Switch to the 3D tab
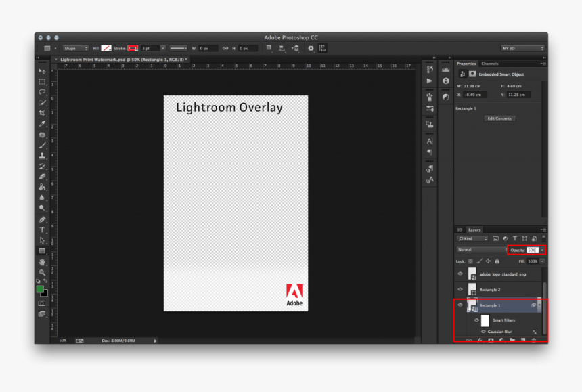 (x=460, y=230)
